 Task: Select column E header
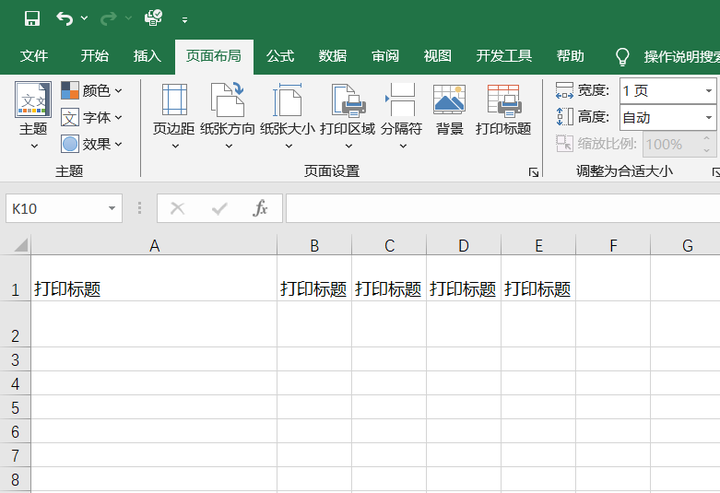point(539,246)
